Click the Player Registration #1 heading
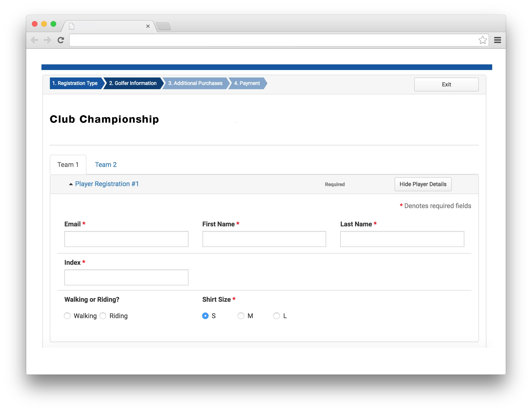This screenshot has width=532, height=412. pyautogui.click(x=107, y=184)
